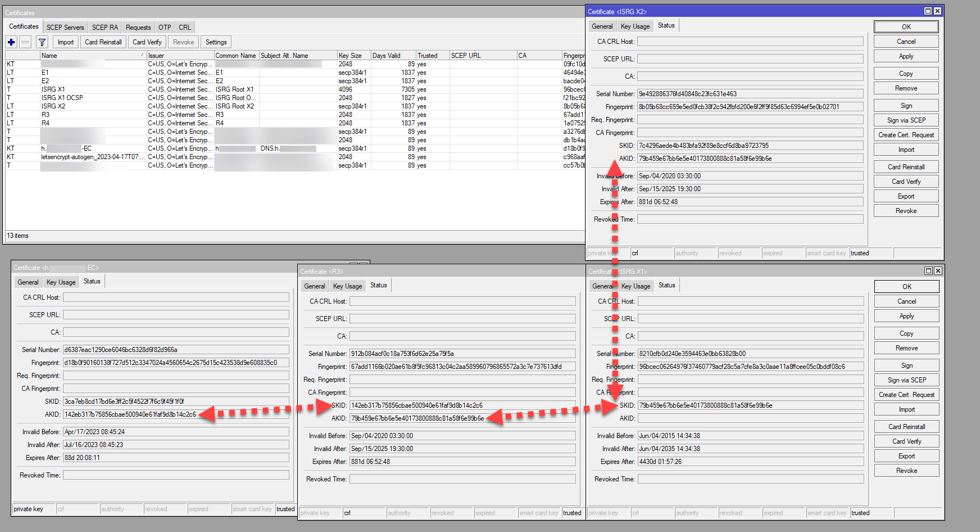Sort by the Days Valid column header
The height and width of the screenshot is (532, 980).
pos(393,56)
